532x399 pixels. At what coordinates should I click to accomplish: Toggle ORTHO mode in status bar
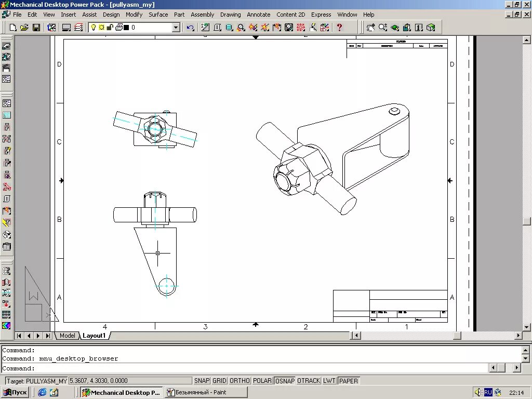pos(240,381)
